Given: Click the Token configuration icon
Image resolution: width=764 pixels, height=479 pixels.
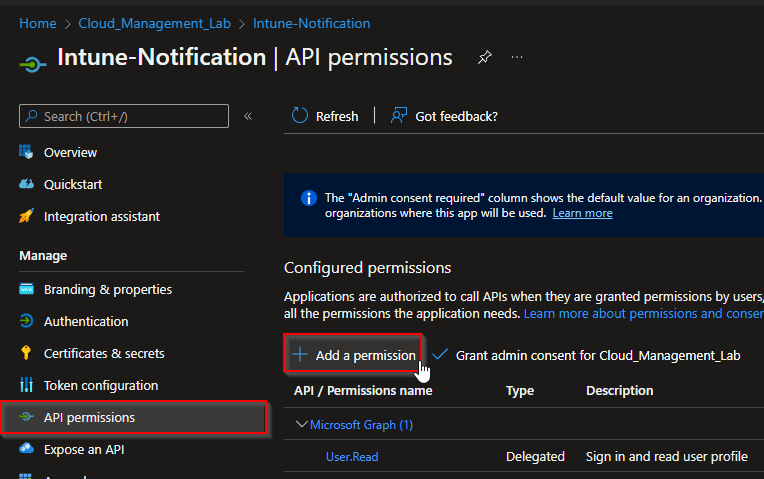Looking at the screenshot, I should (x=26, y=385).
